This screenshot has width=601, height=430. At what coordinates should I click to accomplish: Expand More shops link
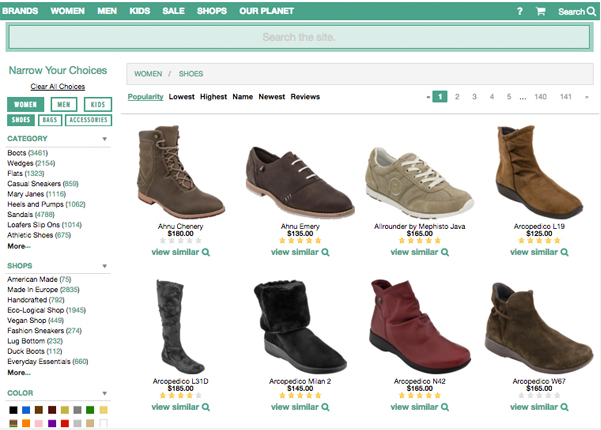point(19,373)
